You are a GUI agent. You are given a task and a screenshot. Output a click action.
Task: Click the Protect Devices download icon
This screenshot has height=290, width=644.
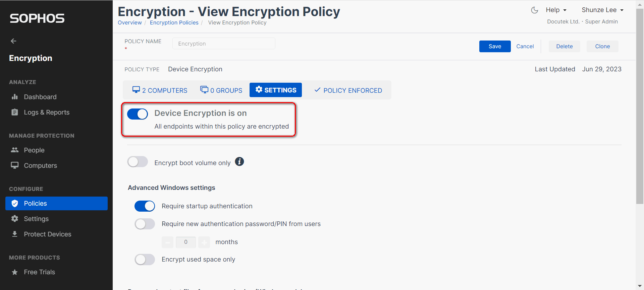click(15, 234)
